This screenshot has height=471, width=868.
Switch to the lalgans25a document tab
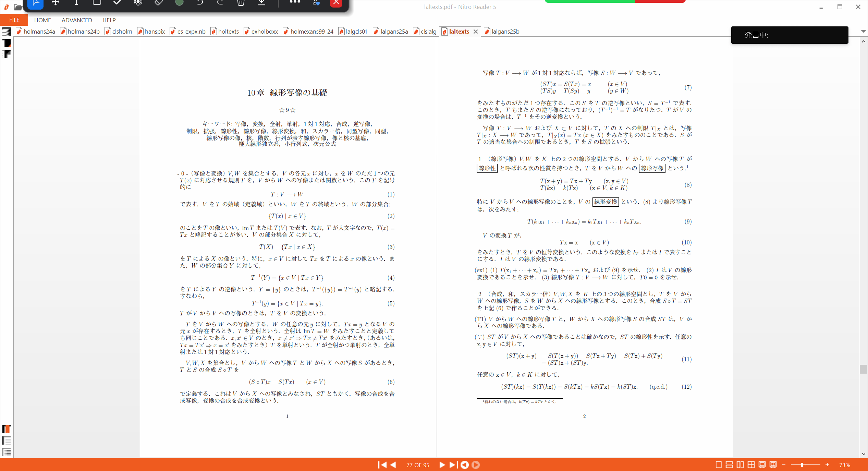coord(391,32)
